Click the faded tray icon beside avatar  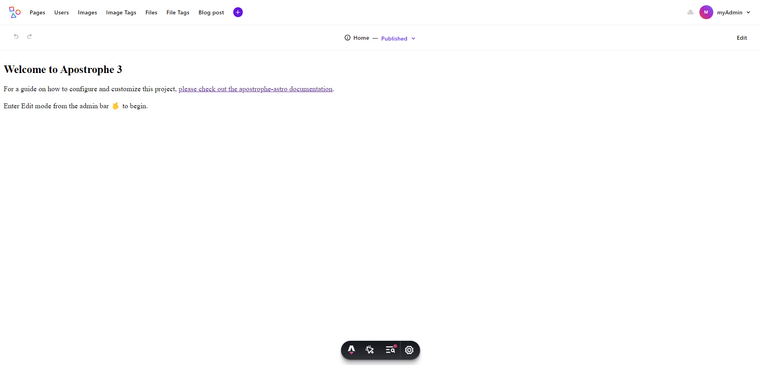[x=690, y=13]
